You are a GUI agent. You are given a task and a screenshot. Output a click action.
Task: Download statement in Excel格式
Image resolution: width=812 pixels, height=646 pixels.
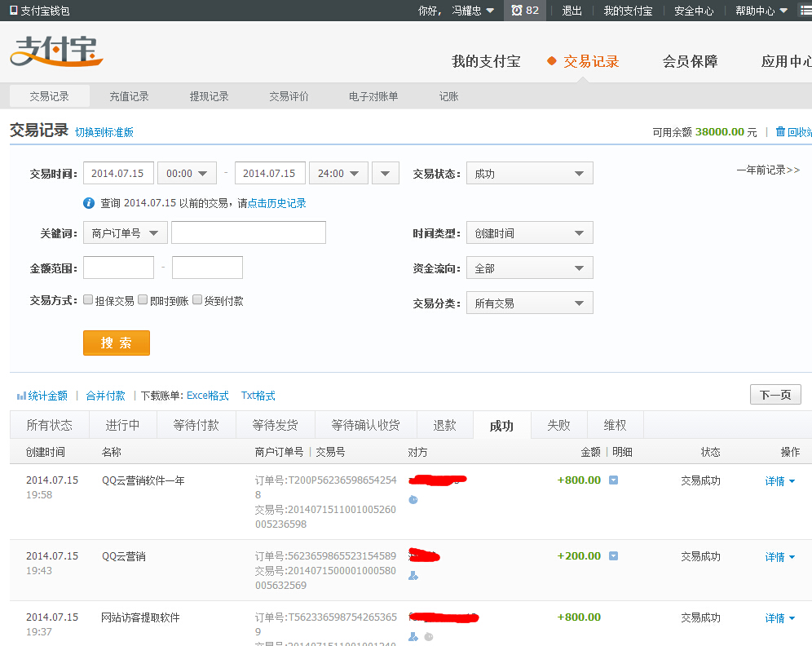[x=208, y=396]
